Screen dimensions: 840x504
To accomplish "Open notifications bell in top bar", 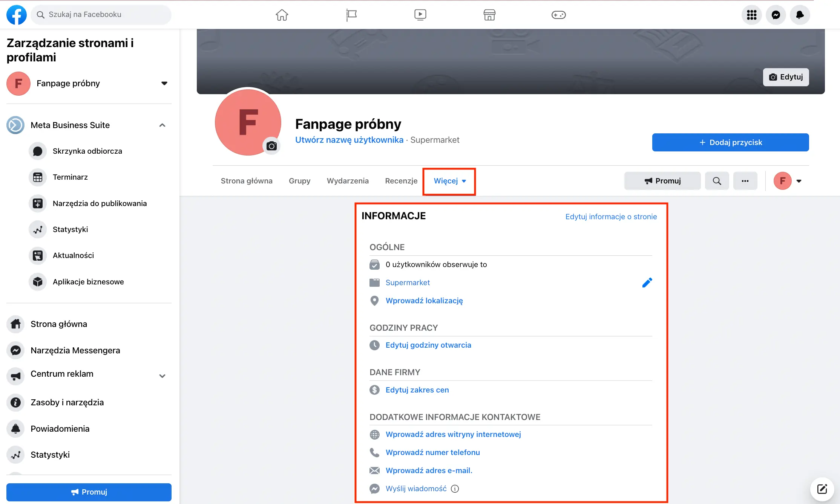I will point(800,15).
